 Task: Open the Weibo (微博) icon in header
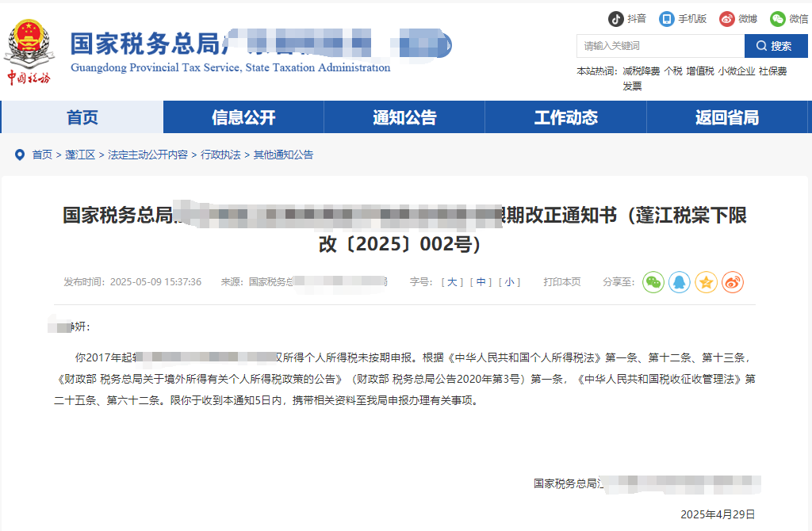tap(726, 19)
